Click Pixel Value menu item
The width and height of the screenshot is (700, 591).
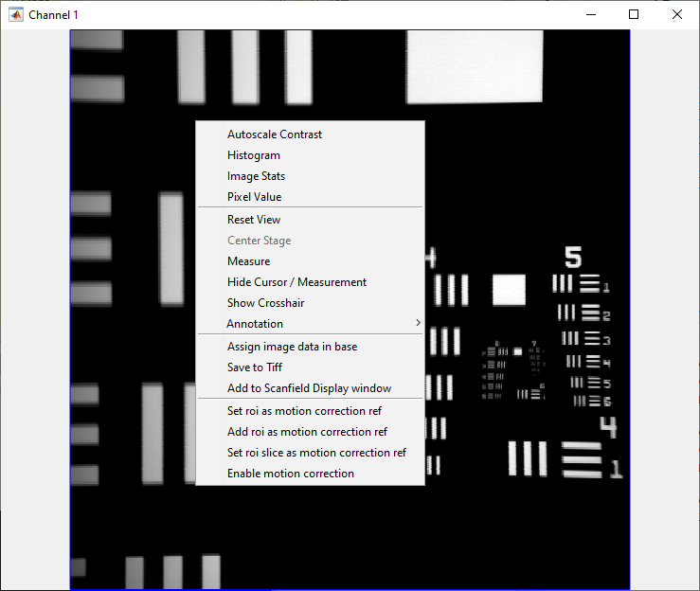click(x=254, y=197)
